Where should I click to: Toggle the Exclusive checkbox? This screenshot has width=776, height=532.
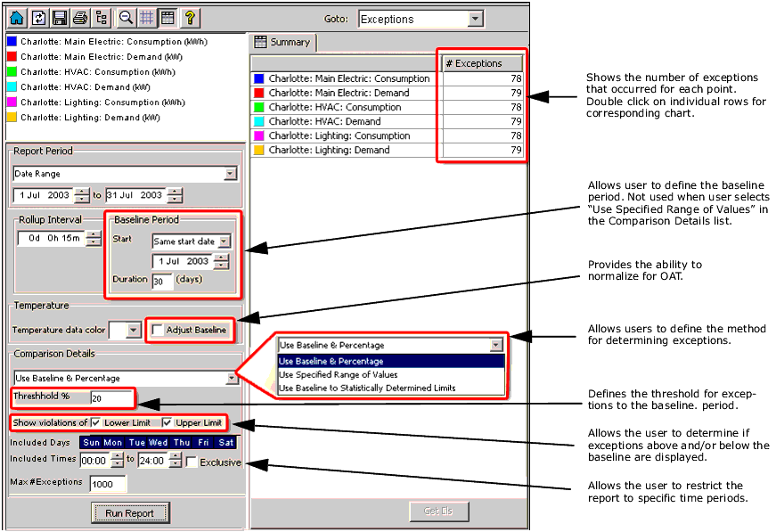click(x=192, y=462)
